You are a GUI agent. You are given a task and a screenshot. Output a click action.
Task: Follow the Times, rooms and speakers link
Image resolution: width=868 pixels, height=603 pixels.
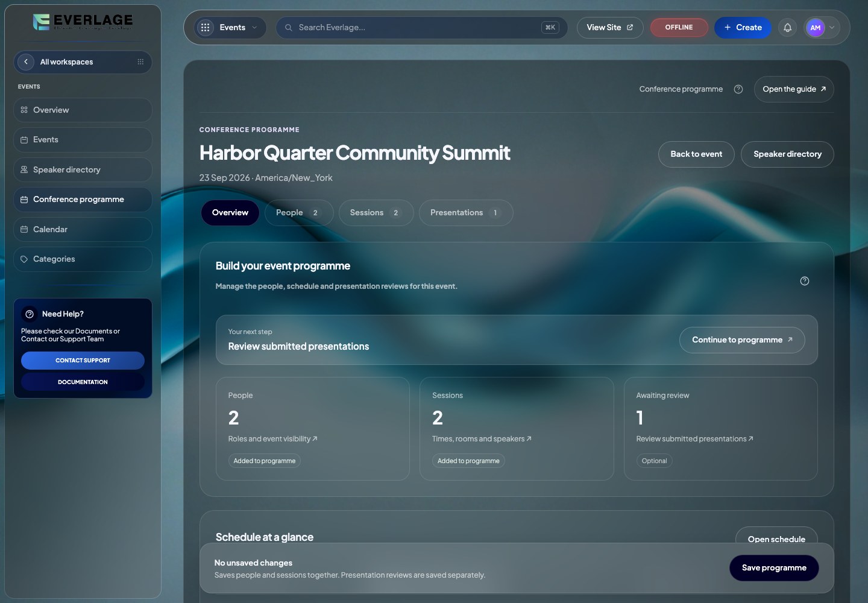(x=482, y=439)
